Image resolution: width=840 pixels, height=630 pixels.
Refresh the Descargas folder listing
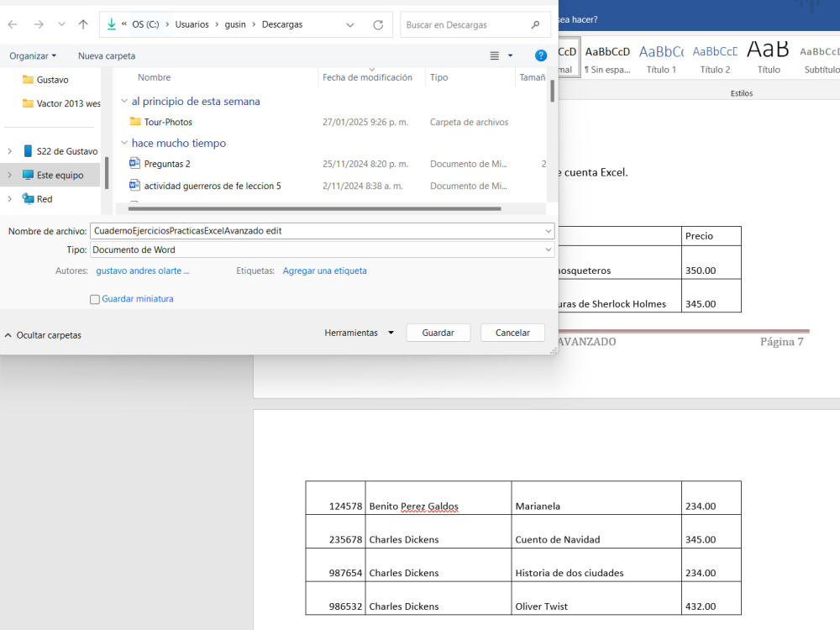(378, 24)
